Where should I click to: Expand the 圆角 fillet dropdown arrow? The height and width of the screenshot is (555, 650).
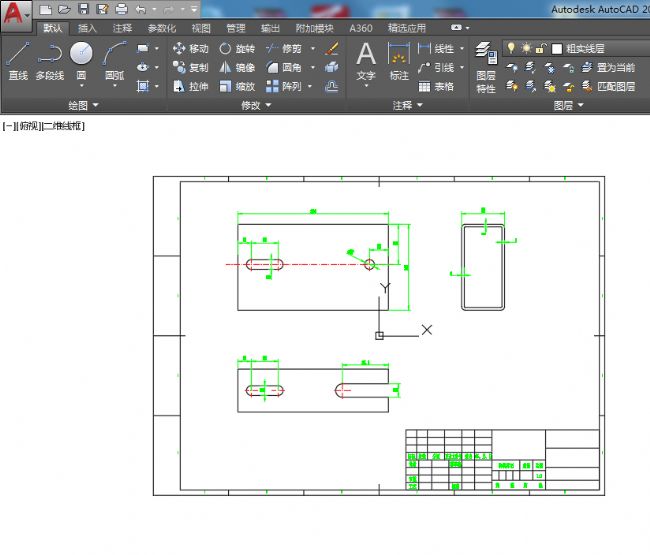point(313,67)
